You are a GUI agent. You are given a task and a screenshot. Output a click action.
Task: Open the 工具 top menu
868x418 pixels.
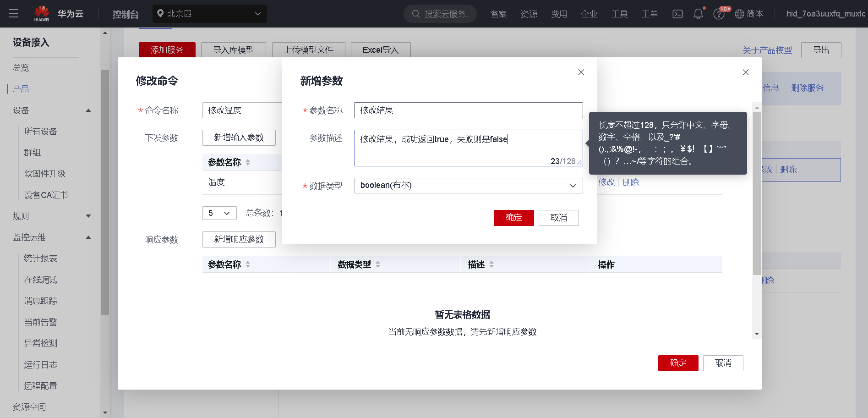click(x=620, y=14)
